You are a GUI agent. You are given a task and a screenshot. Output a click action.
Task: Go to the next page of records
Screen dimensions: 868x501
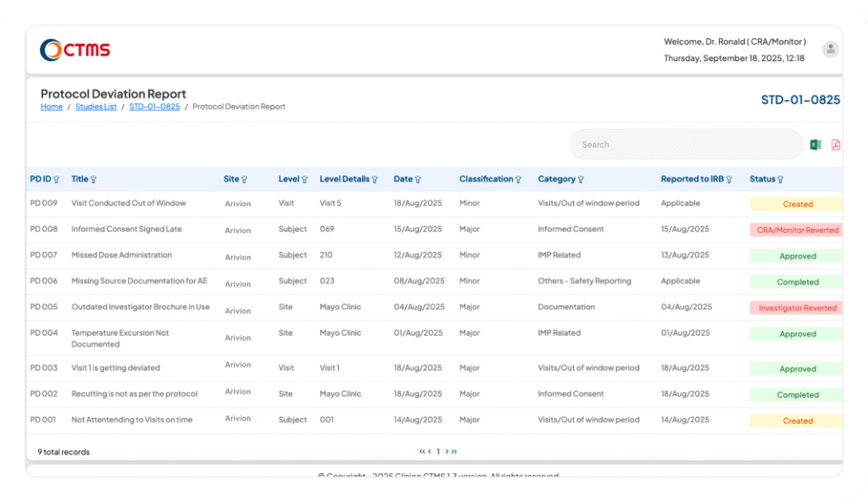[447, 452]
